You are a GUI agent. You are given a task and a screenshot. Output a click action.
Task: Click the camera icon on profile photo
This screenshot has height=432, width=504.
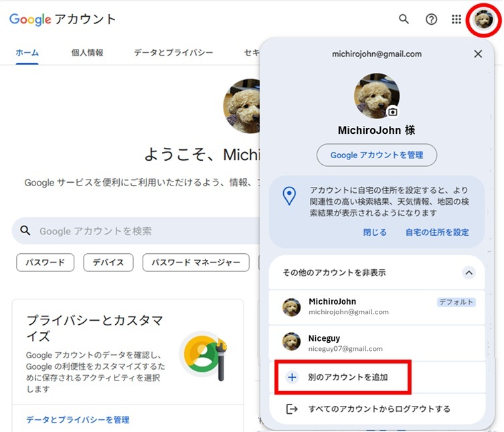[x=393, y=112]
